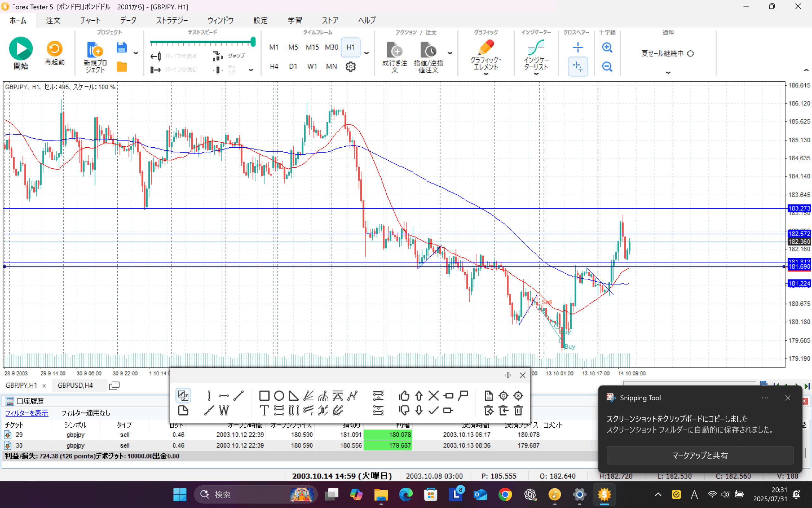Zoom in the chart with magnifier plus

[x=607, y=47]
